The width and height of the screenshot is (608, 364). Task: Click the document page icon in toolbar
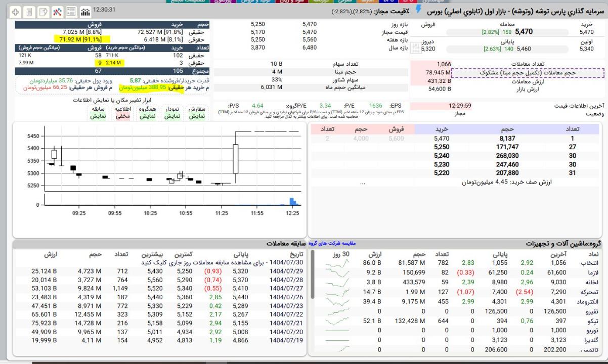tap(29, 11)
